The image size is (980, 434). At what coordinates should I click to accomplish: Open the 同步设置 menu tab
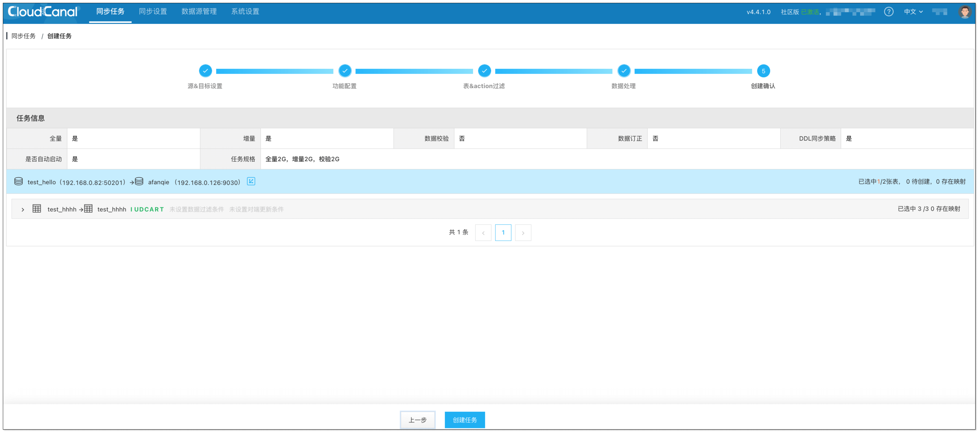[x=153, y=12]
